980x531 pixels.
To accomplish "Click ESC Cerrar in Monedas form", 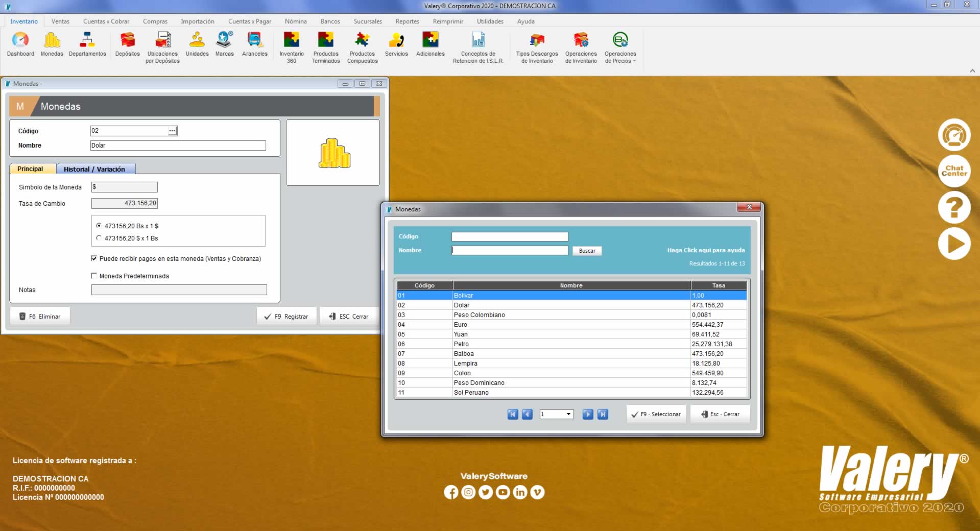I will pyautogui.click(x=349, y=317).
